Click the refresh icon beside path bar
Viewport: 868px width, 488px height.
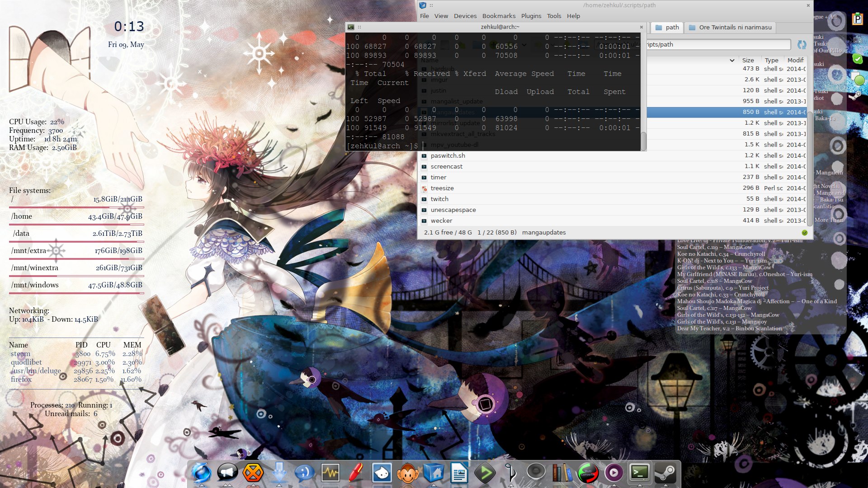click(802, 44)
